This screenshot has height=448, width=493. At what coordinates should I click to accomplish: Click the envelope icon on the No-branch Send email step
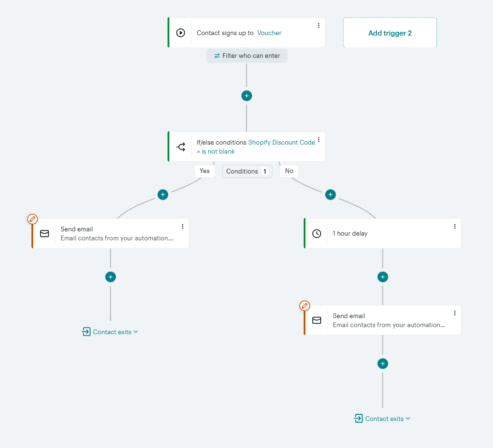317,320
